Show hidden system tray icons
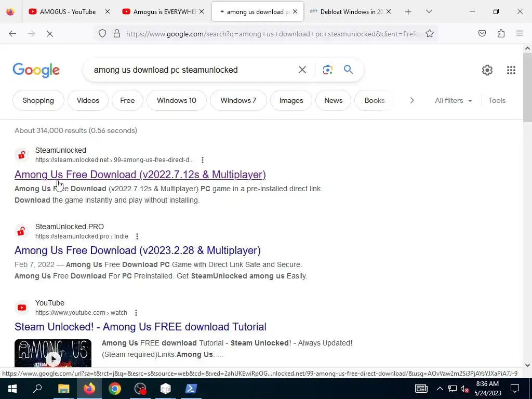532x399 pixels. [440, 389]
